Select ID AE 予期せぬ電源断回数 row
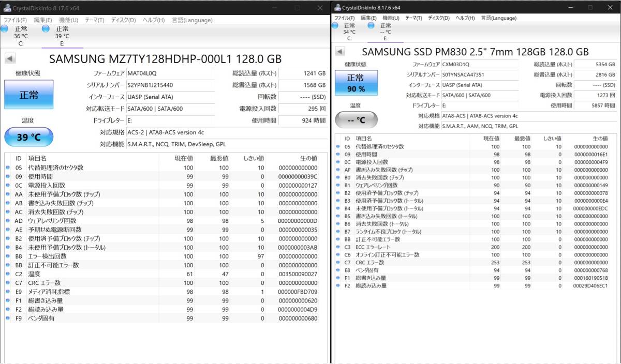This screenshot has width=621, height=364. [x=162, y=230]
